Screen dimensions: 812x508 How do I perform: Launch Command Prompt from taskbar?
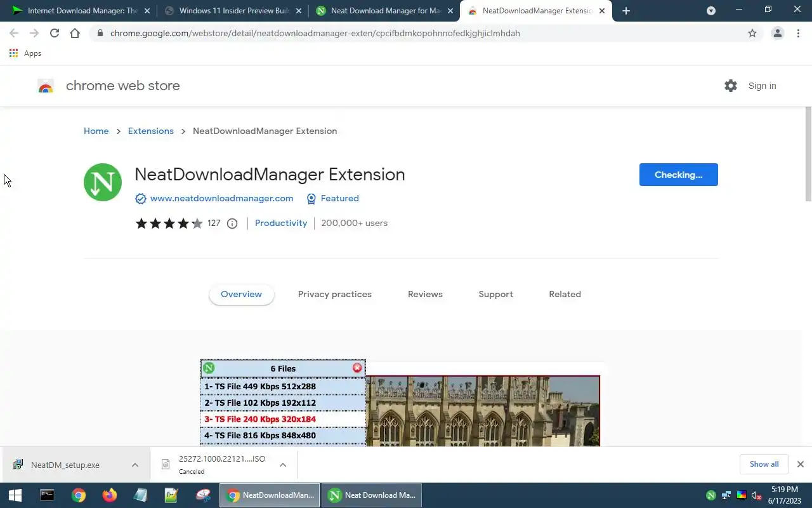[47, 495]
